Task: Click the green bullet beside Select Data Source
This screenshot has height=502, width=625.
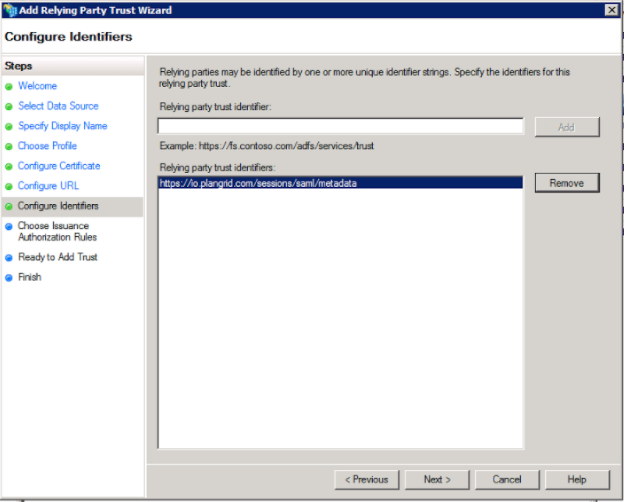Action: tap(9, 106)
